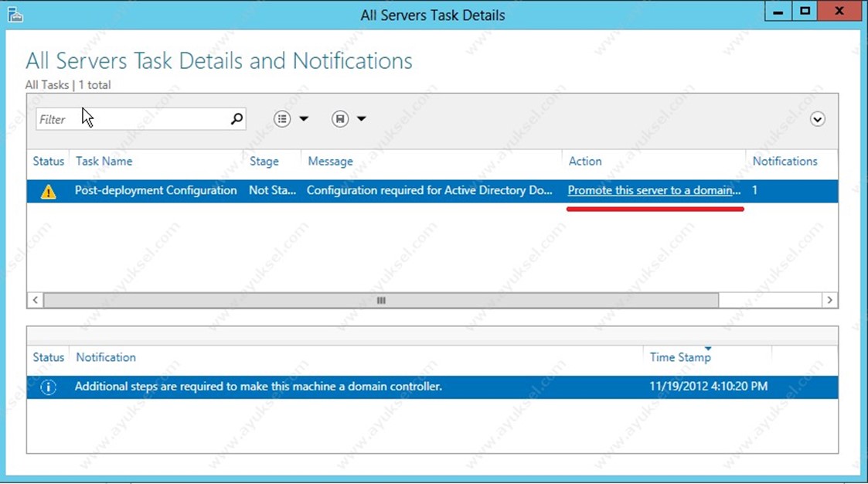Expand the filter criteria chevron button

(817, 119)
